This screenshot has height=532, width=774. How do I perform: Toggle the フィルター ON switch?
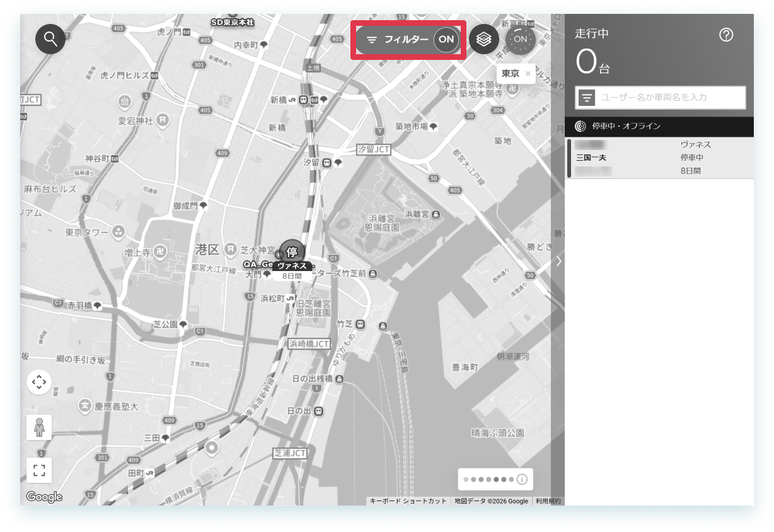(x=446, y=39)
